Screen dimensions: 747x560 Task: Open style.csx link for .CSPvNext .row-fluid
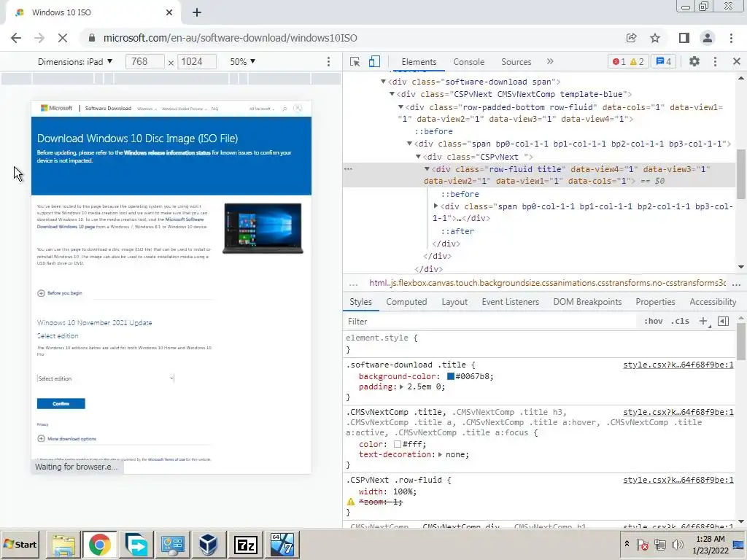[x=678, y=480]
